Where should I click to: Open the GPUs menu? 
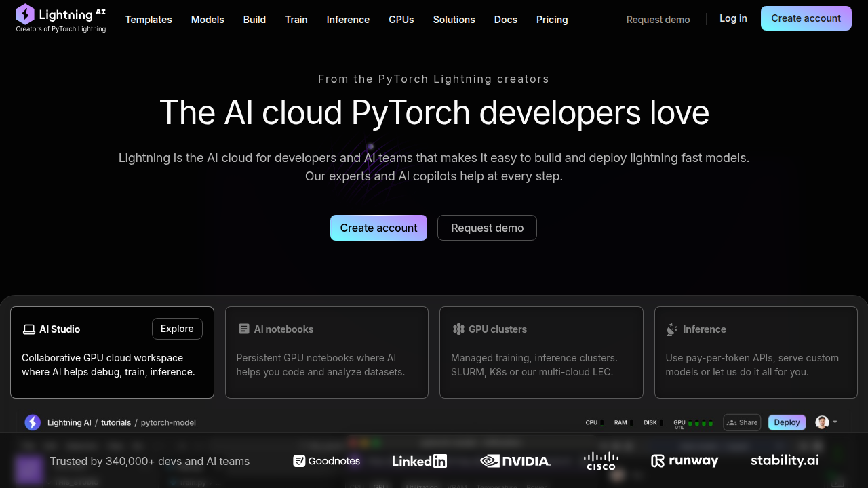pos(401,20)
